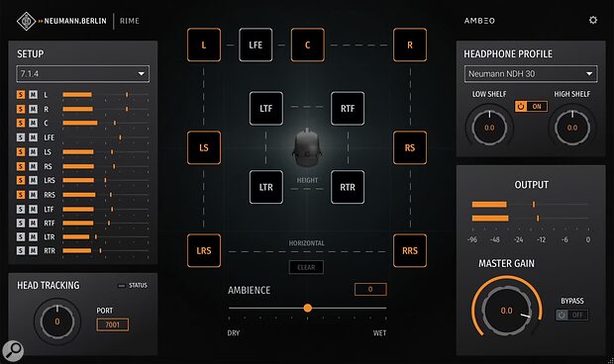Mute the C channel
This screenshot has height=364, width=614.
(x=34, y=123)
